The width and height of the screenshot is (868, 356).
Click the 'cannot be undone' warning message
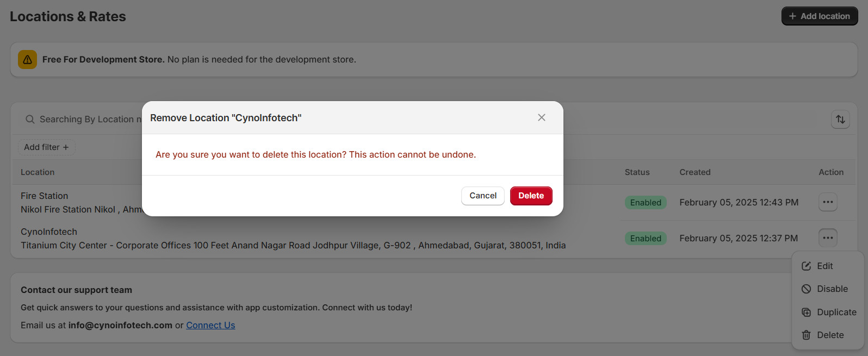pyautogui.click(x=315, y=154)
